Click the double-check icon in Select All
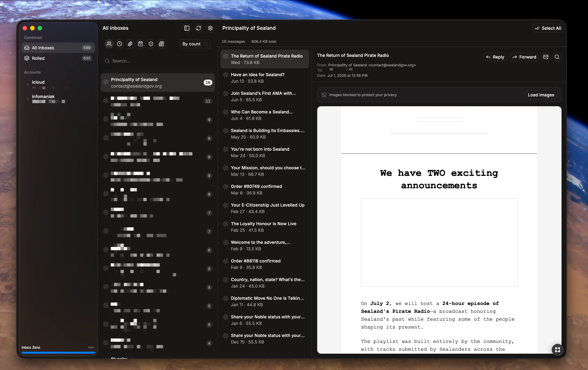 [537, 28]
